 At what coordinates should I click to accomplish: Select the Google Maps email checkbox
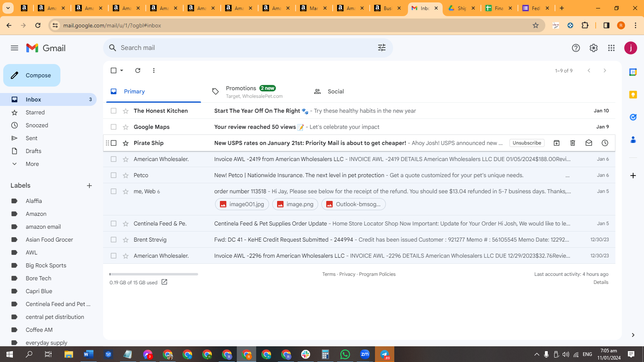(x=114, y=127)
